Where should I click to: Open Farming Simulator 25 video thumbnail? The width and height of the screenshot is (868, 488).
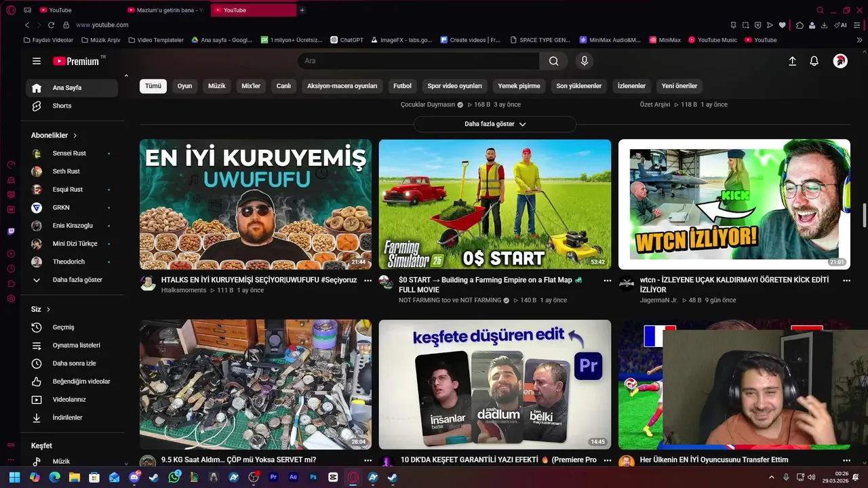click(495, 205)
